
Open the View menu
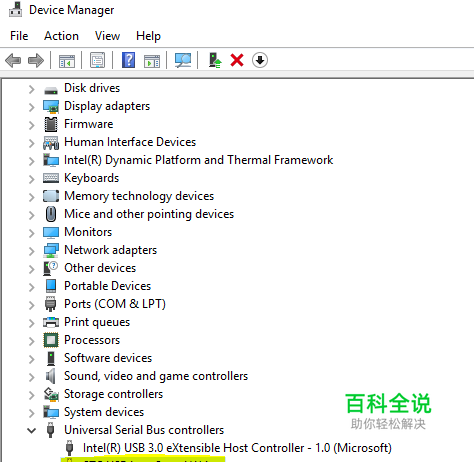pyautogui.click(x=107, y=36)
